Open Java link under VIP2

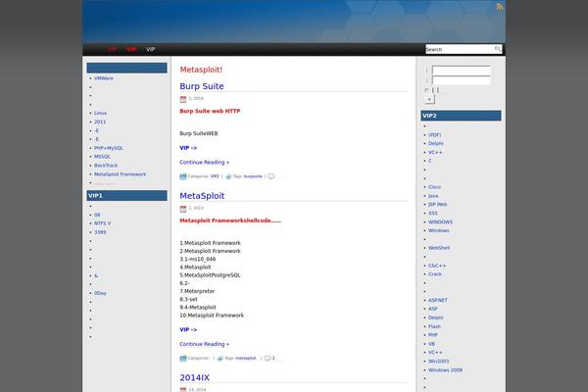click(x=433, y=196)
